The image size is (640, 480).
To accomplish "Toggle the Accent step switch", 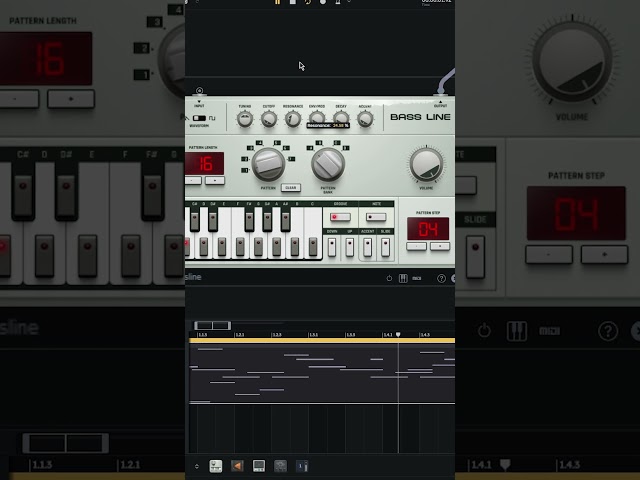I will pyautogui.click(x=367, y=247).
